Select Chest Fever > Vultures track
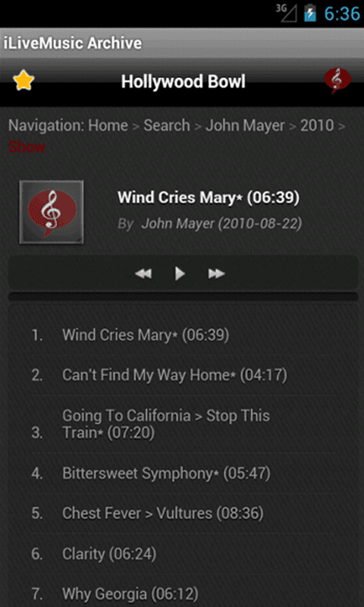364x607 pixels. point(184,514)
